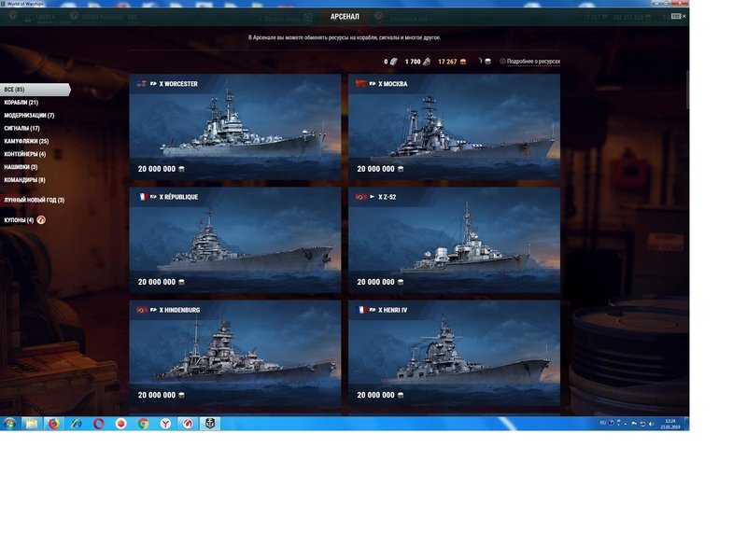747x560 pixels.
Task: Open Yandex Browser from the taskbar
Action: pyautogui.click(x=165, y=424)
